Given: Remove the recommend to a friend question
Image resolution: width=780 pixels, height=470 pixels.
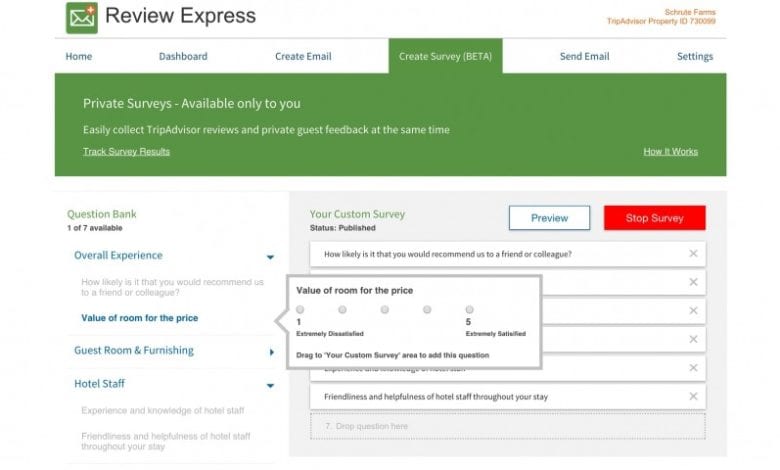Looking at the screenshot, I should [x=693, y=254].
